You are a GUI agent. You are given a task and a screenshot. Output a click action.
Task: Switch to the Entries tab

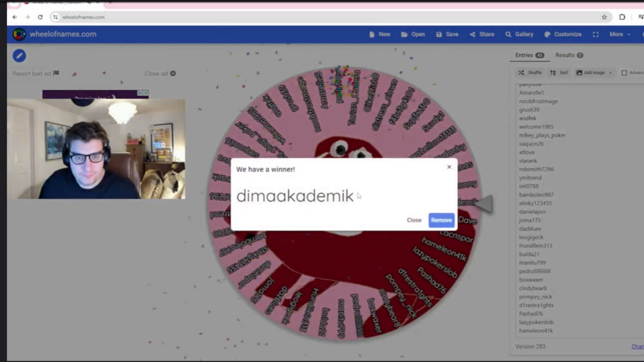coord(529,55)
